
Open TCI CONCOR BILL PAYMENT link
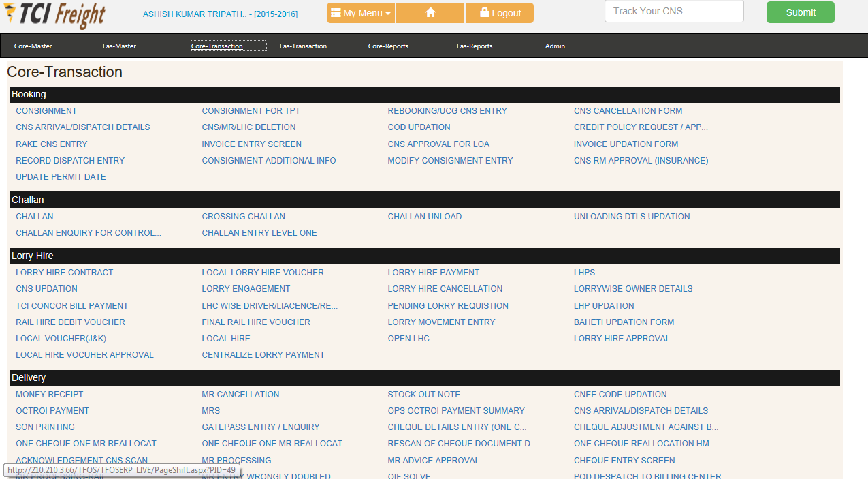pyautogui.click(x=72, y=306)
